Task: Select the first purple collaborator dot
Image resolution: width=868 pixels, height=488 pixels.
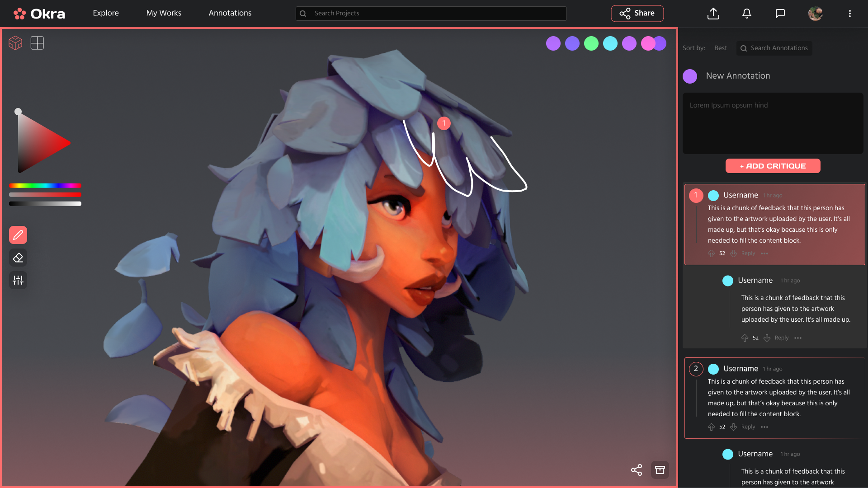Action: click(x=553, y=43)
